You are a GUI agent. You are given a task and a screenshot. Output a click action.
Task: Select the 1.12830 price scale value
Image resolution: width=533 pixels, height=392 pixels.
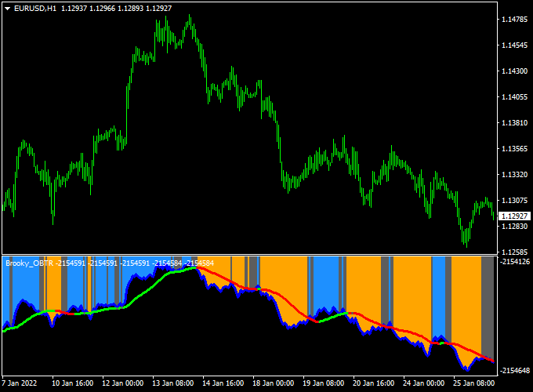point(515,226)
